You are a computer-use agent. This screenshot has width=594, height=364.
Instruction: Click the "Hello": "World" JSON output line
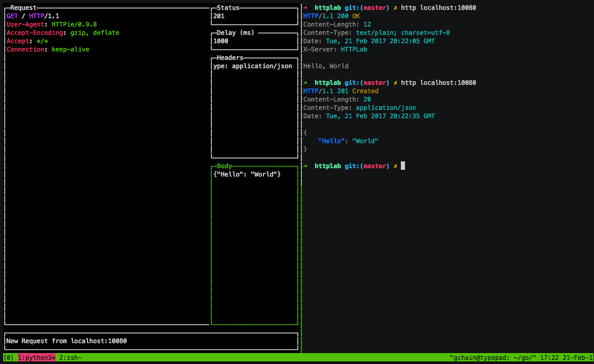coord(348,141)
